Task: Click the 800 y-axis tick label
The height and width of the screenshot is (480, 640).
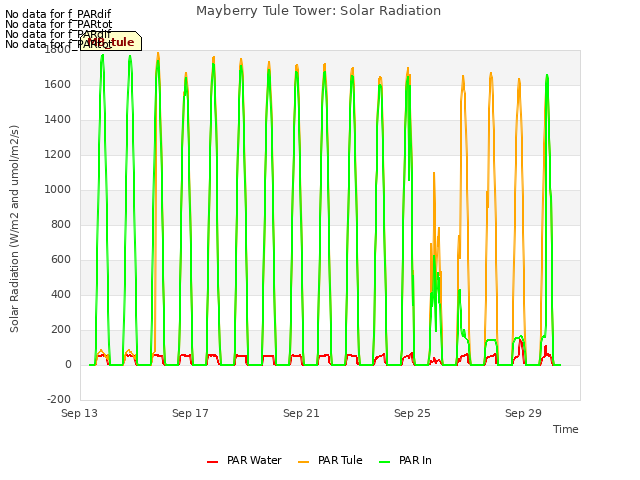Action: [61, 224]
